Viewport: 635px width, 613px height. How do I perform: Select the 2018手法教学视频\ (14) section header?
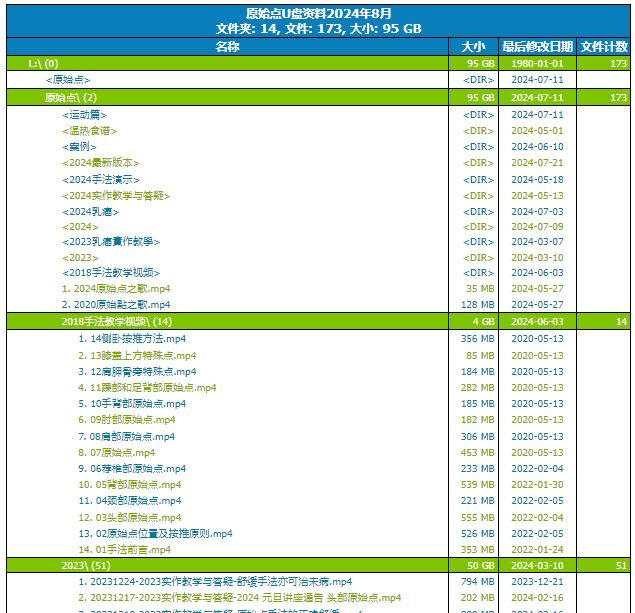point(116,322)
